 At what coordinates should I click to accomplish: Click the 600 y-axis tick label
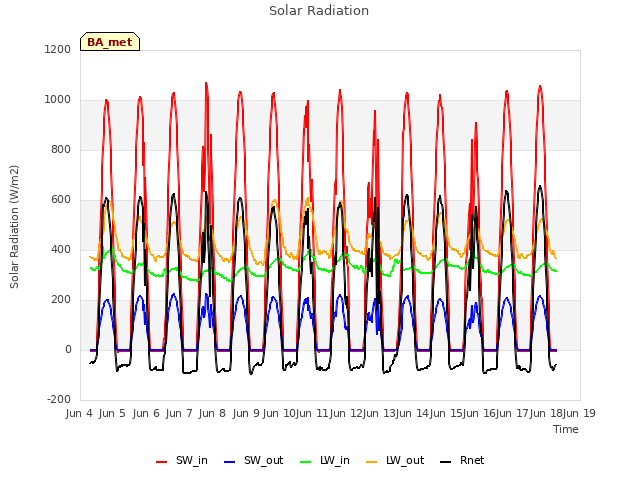pos(61,200)
